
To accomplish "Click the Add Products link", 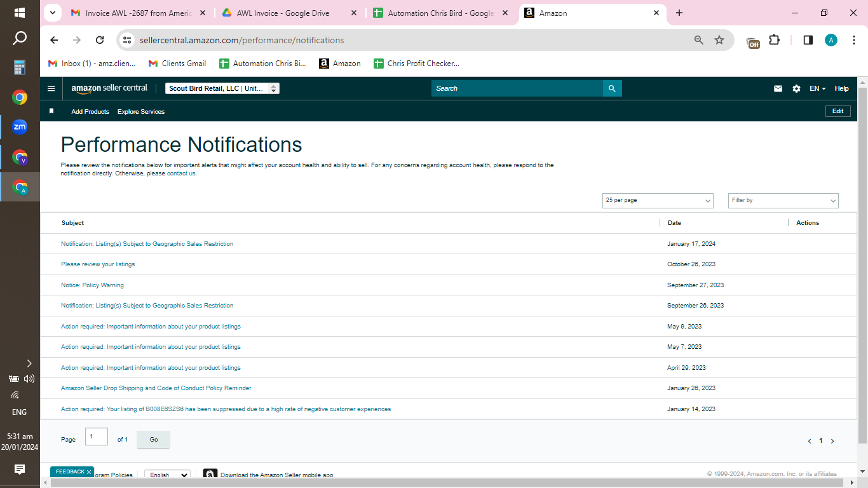I will tap(90, 112).
